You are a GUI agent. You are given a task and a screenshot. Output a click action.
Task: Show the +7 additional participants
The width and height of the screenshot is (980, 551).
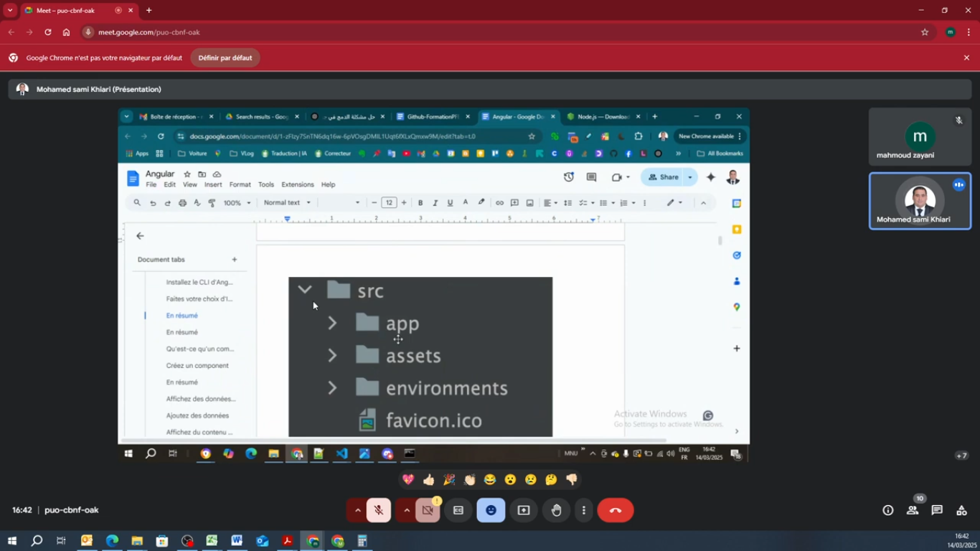pos(962,456)
